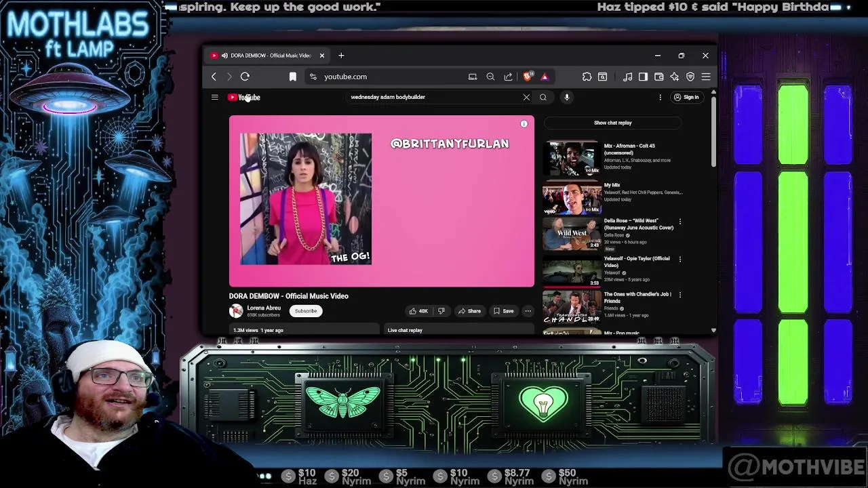
Task: Open Lorena Abreu channel avatar
Action: pyautogui.click(x=236, y=311)
